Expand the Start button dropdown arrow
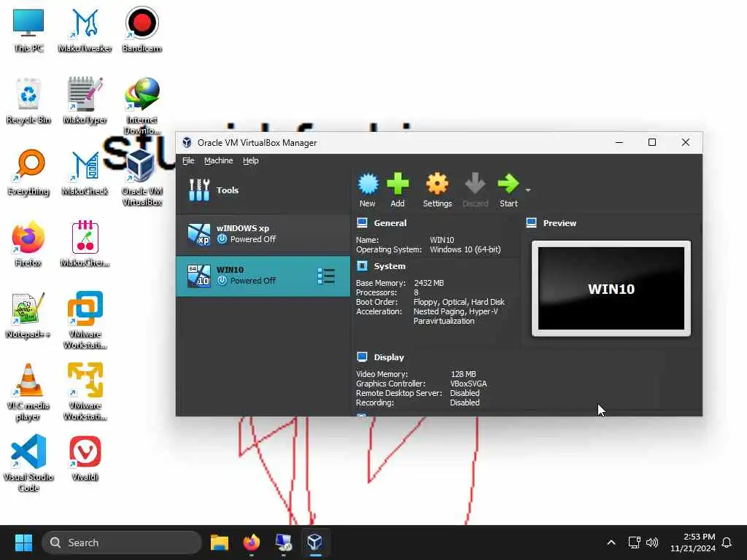This screenshot has width=747, height=560. pos(528,190)
